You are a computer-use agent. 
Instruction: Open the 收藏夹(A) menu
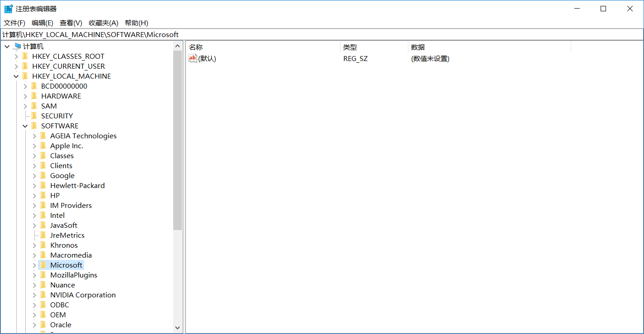pos(104,23)
